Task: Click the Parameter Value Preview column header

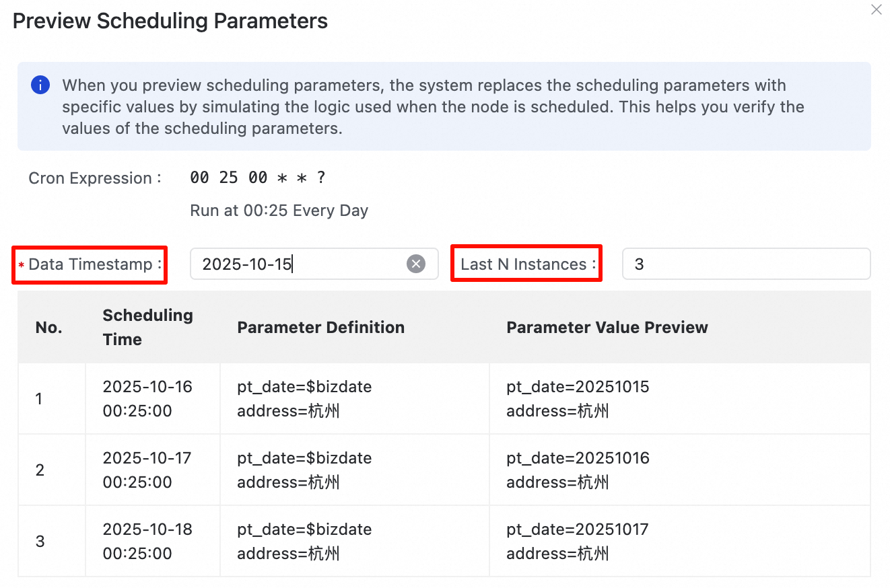Action: click(x=607, y=328)
